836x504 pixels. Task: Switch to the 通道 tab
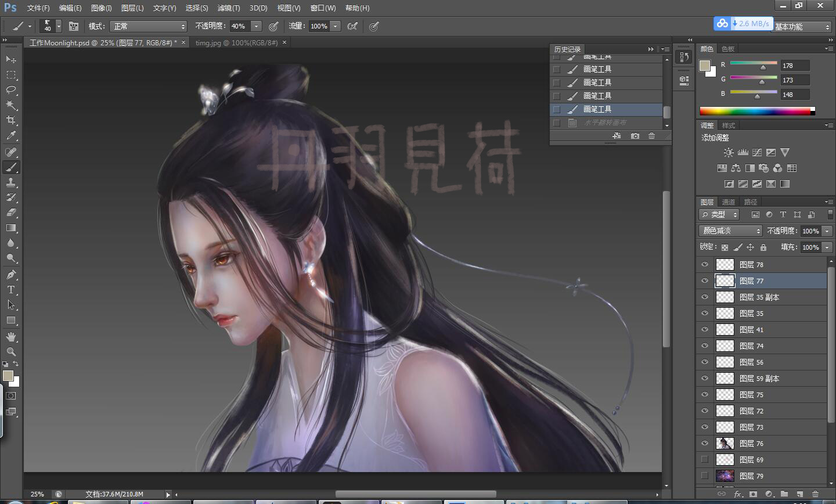tap(729, 202)
